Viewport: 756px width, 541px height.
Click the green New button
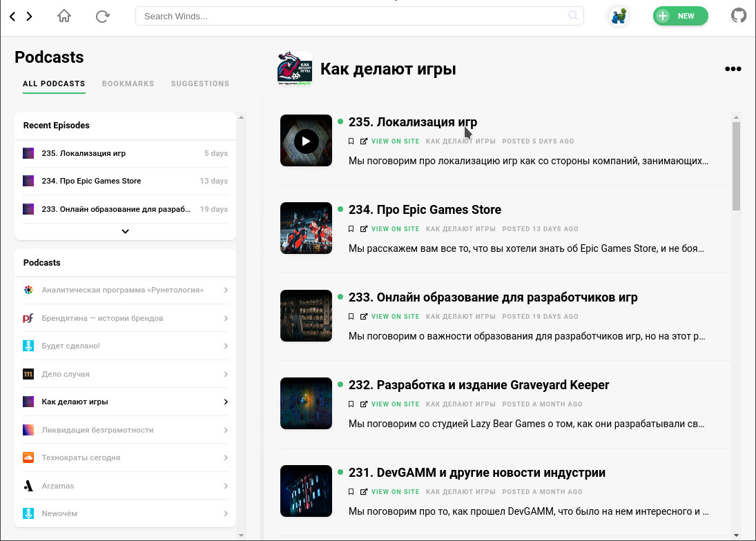coord(680,16)
